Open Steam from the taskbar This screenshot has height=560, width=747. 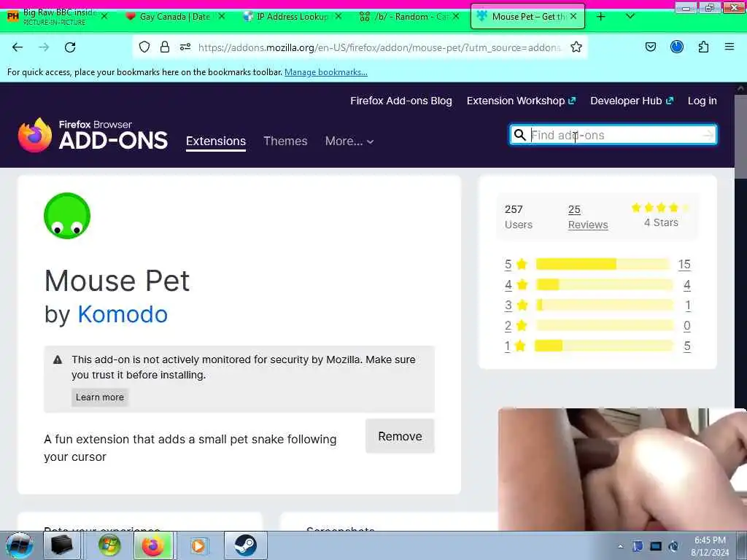[x=245, y=545]
